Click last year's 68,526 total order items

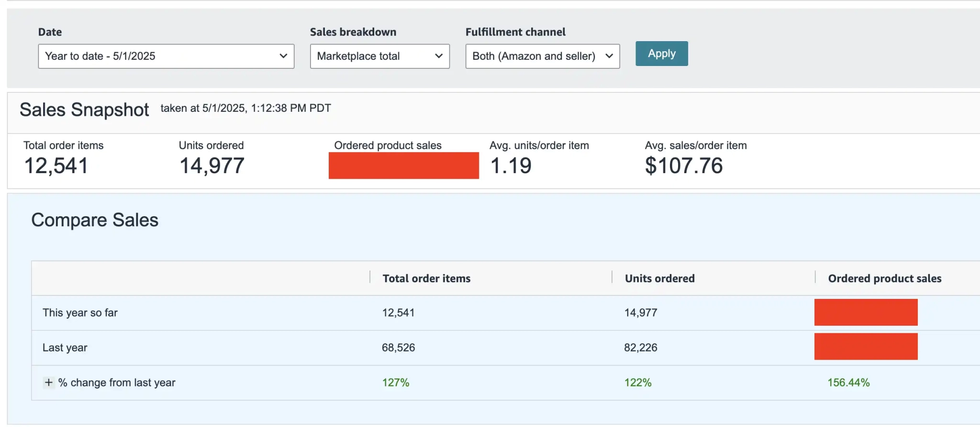pyautogui.click(x=398, y=348)
